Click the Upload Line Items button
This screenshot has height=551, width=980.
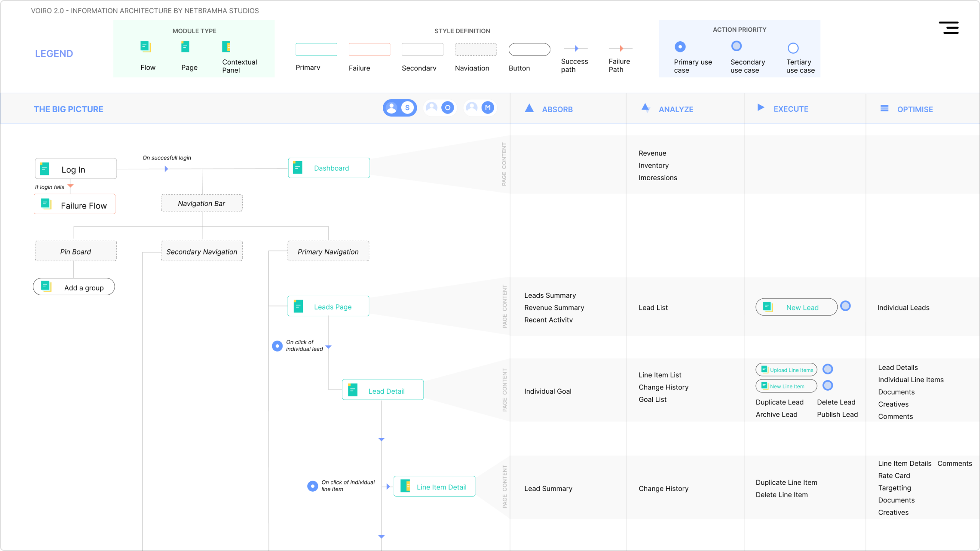pos(786,370)
